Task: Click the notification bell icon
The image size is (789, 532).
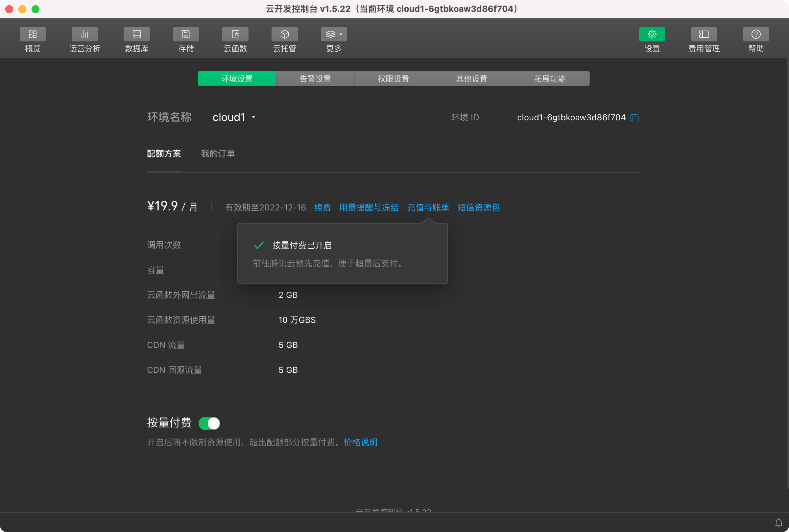Action: coord(779,523)
